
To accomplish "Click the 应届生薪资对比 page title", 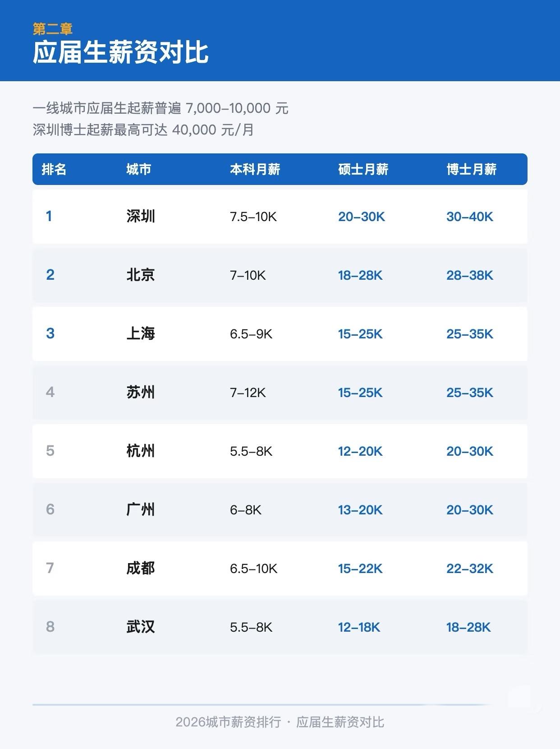I will pyautogui.click(x=120, y=52).
